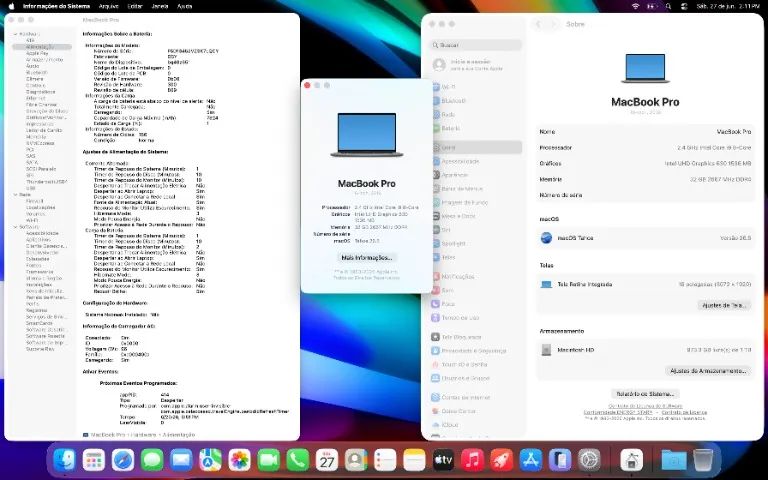Screen dimensions: 768x480
Task: Open the Downloads folder in Dock
Action: tap(674, 460)
